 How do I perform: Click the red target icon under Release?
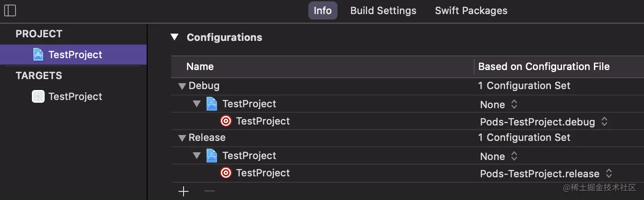(x=226, y=173)
